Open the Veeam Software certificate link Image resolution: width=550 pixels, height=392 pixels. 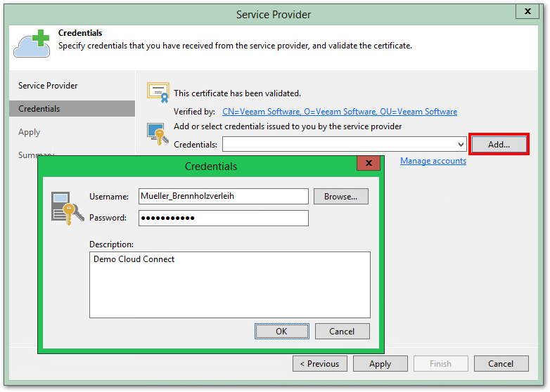click(340, 112)
